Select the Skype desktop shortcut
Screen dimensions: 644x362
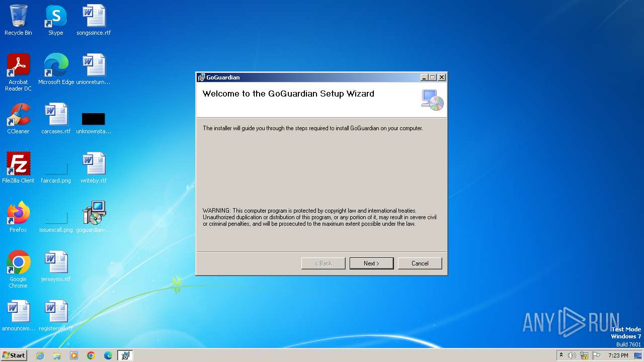pyautogui.click(x=56, y=20)
